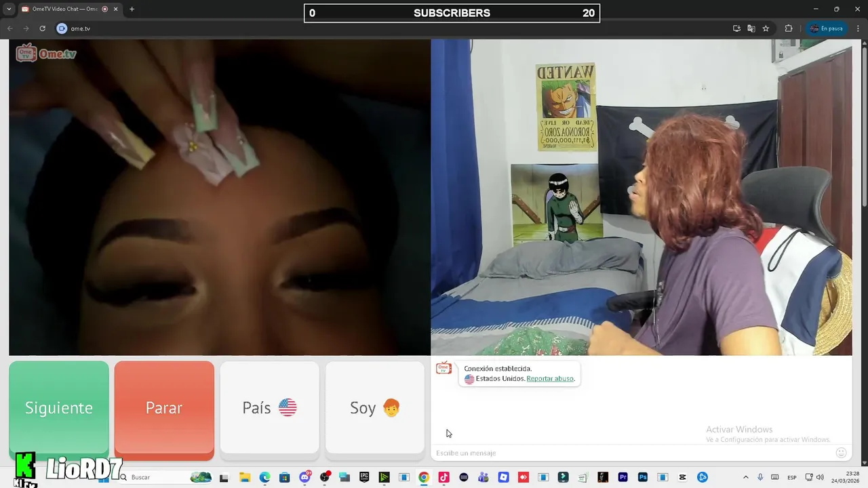Open the site info icon beside ome.tv

(x=62, y=28)
